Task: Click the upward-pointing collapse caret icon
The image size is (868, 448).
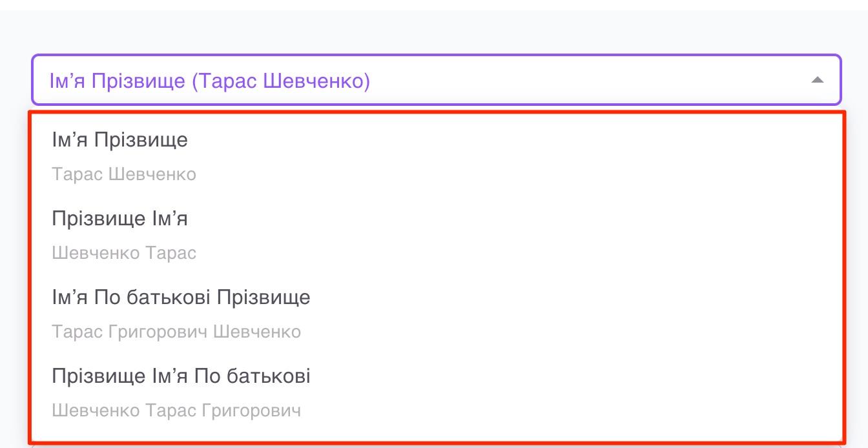Action: 818,80
